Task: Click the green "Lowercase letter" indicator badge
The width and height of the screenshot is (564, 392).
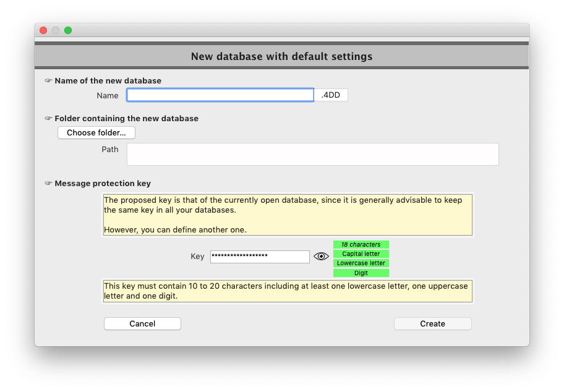Action: click(x=361, y=263)
